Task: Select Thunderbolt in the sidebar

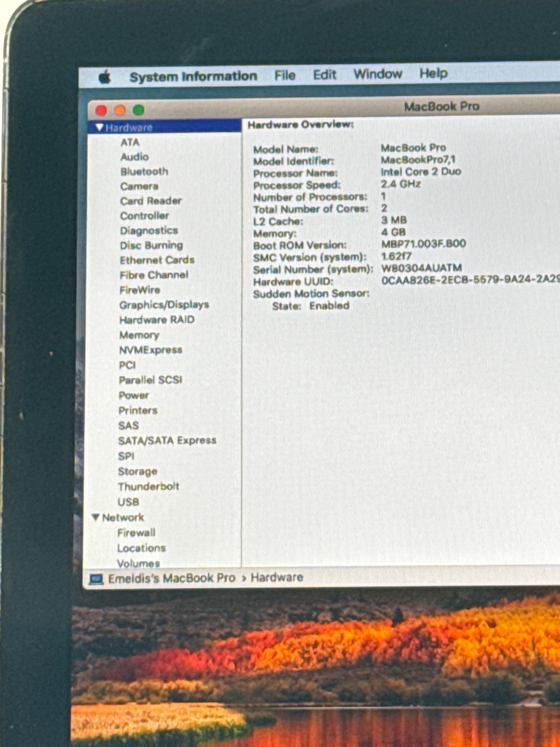Action: [148, 486]
